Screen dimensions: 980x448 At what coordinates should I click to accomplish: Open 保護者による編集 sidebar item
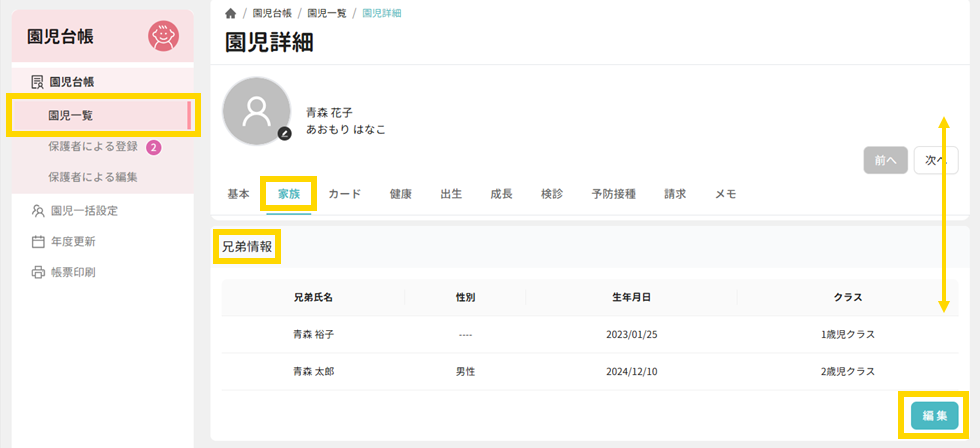pyautogui.click(x=93, y=177)
